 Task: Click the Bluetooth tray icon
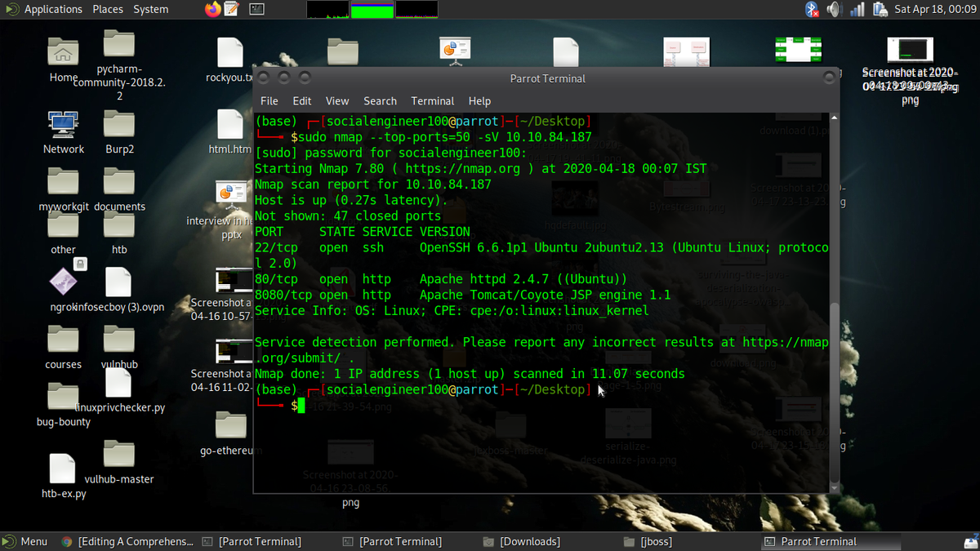click(x=813, y=9)
